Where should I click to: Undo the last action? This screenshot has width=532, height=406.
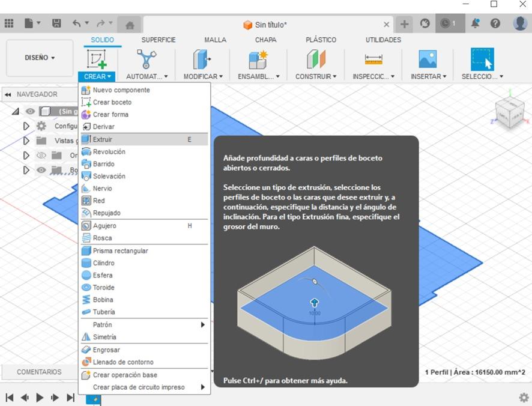coord(77,23)
